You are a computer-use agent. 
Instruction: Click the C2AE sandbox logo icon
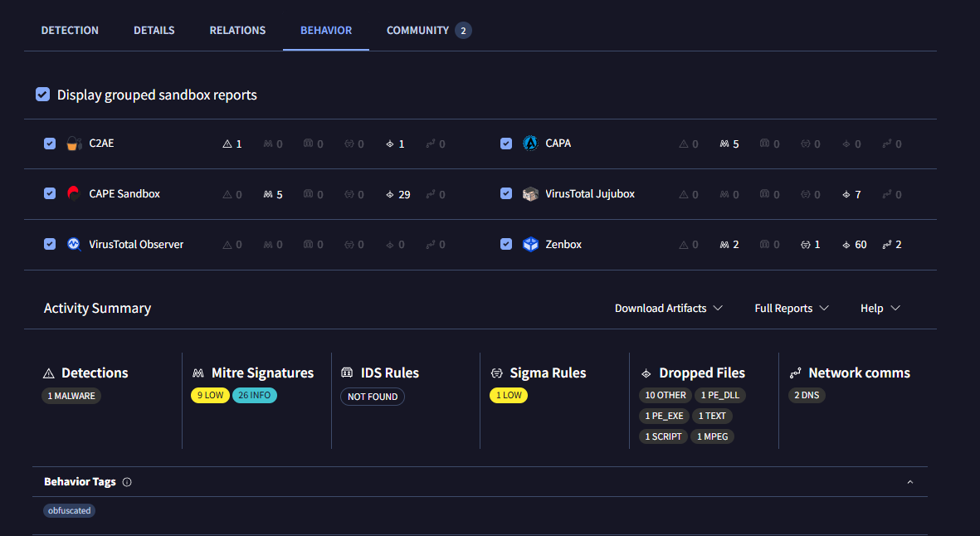tap(75, 144)
